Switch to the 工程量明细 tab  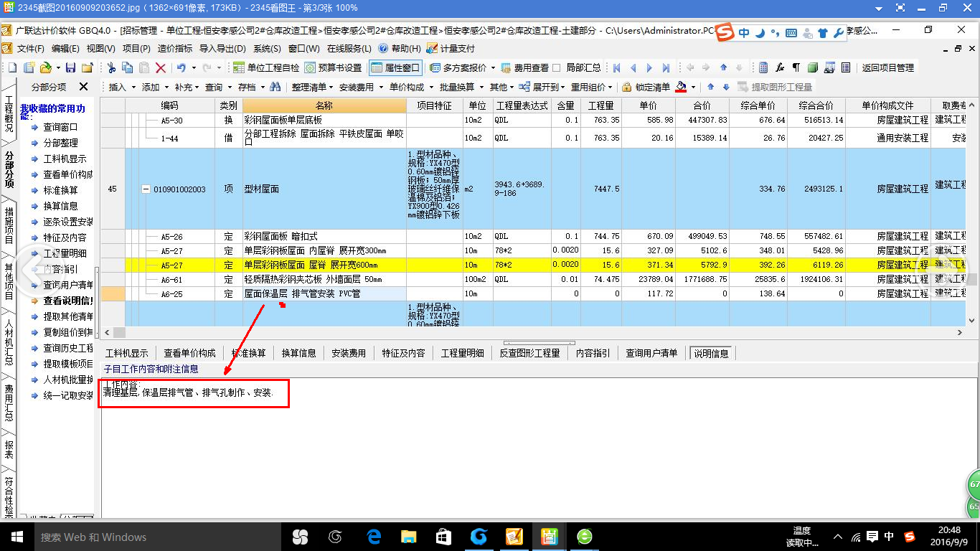(464, 353)
